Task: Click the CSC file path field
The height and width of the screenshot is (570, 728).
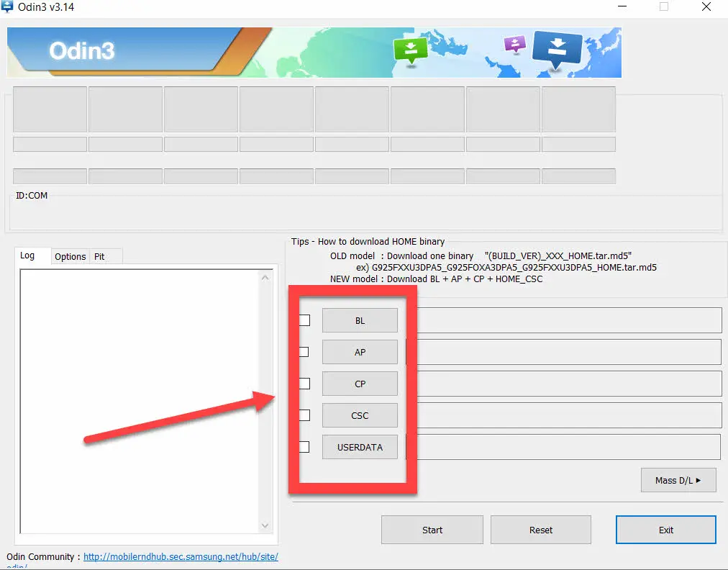Action: point(569,415)
